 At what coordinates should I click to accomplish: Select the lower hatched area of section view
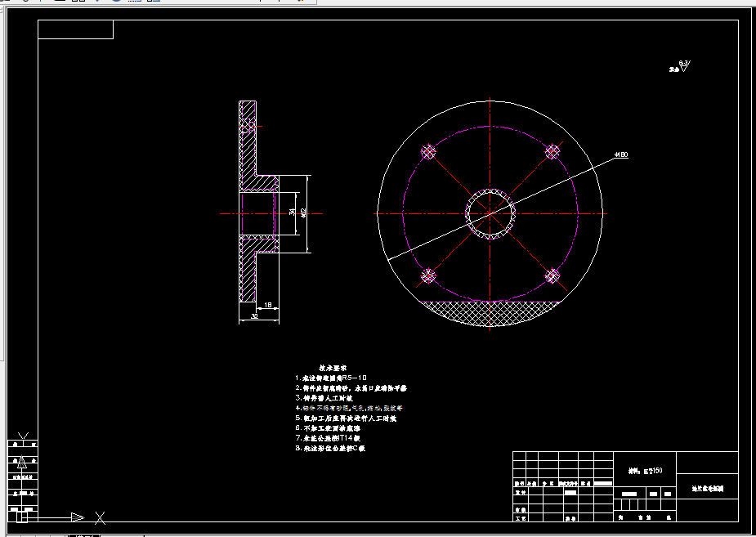248,270
